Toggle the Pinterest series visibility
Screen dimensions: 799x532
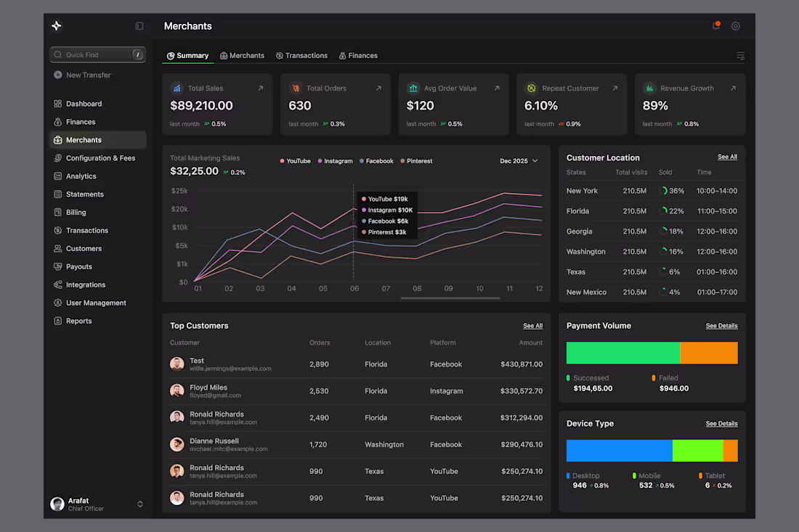tap(416, 160)
